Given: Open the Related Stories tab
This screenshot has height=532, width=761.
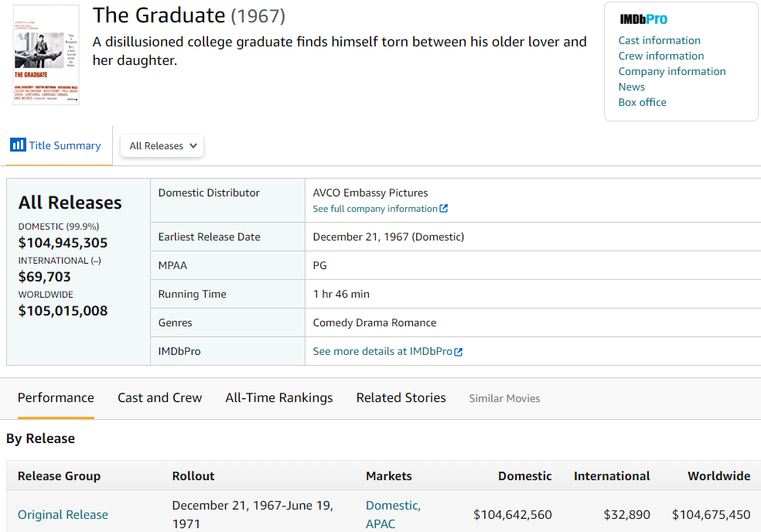Looking at the screenshot, I should pyautogui.click(x=401, y=397).
